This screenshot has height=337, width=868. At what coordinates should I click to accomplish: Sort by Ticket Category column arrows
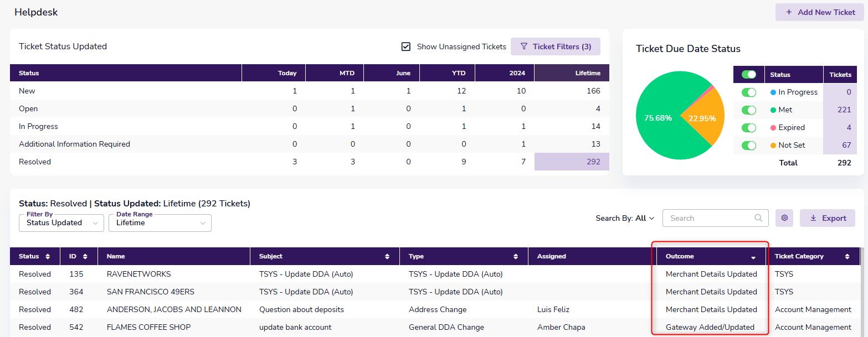(x=847, y=256)
